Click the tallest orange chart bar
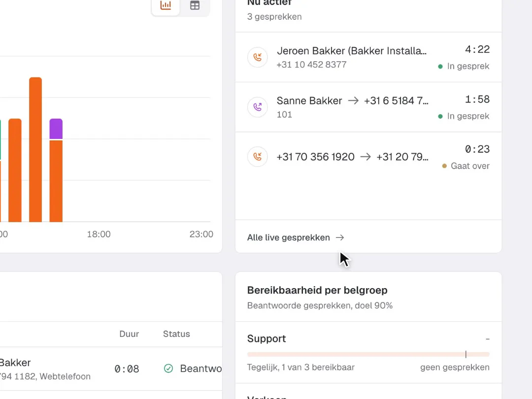 pyautogui.click(x=35, y=150)
